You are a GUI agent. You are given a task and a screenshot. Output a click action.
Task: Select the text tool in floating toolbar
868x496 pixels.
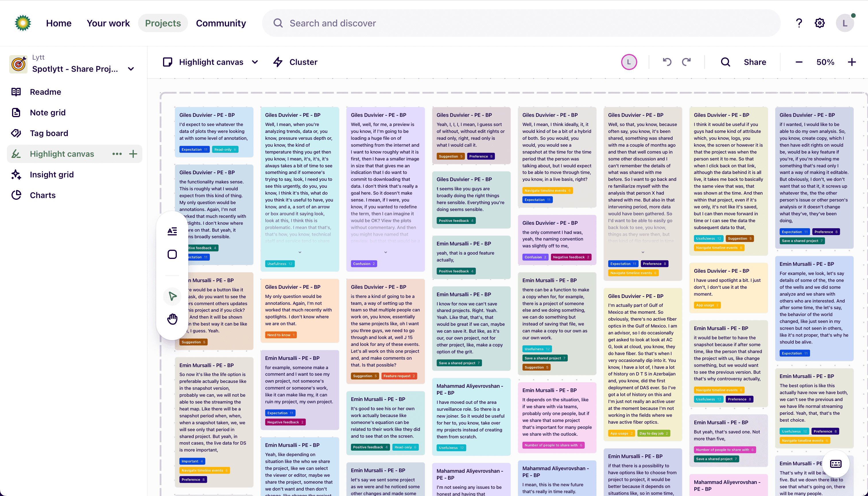click(173, 232)
